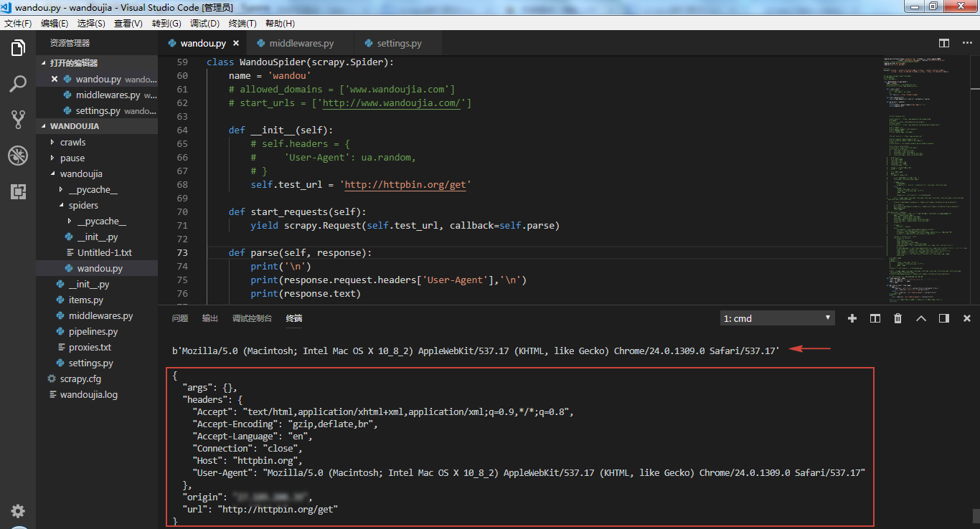Open wandoujia.log in the file tree
This screenshot has height=529, width=980.
tap(97, 394)
